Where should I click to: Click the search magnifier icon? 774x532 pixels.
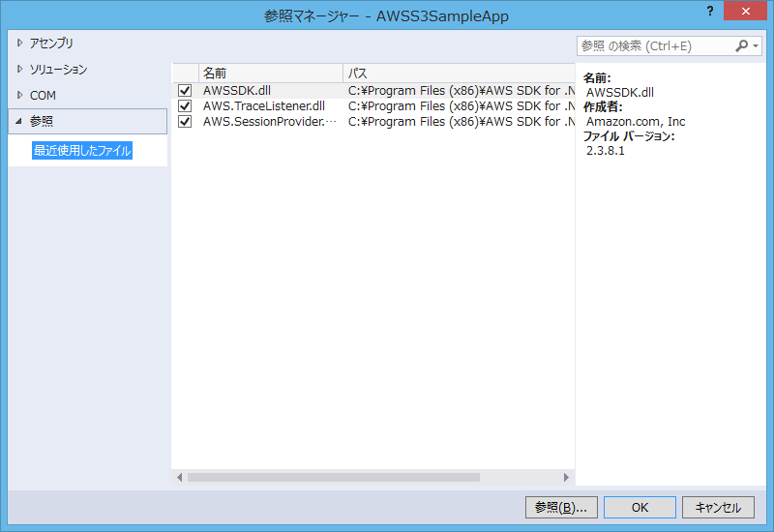point(741,45)
